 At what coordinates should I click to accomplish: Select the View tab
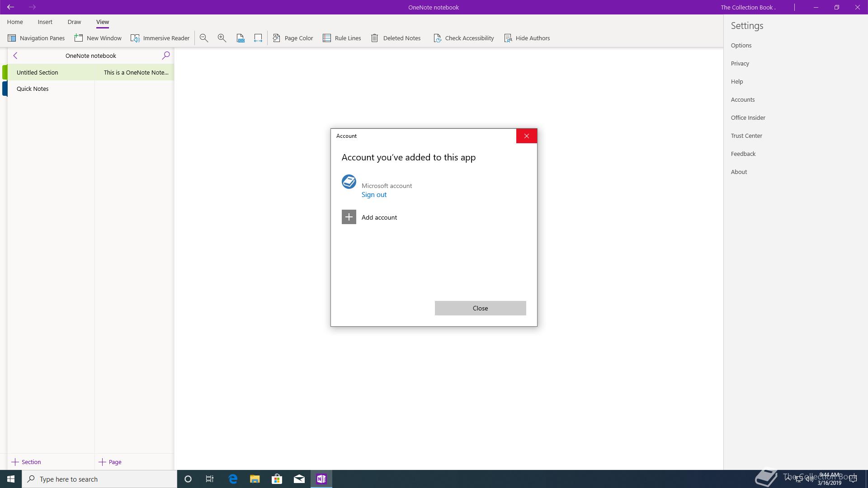tap(103, 22)
